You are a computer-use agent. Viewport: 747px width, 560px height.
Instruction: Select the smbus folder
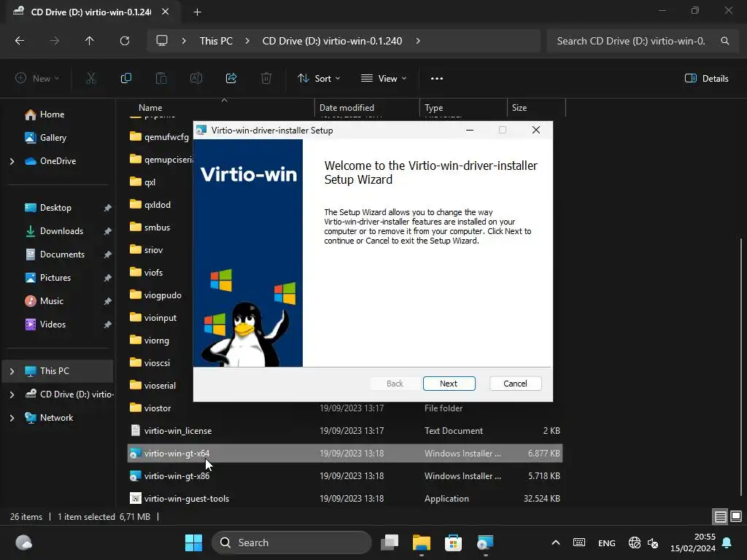click(157, 227)
